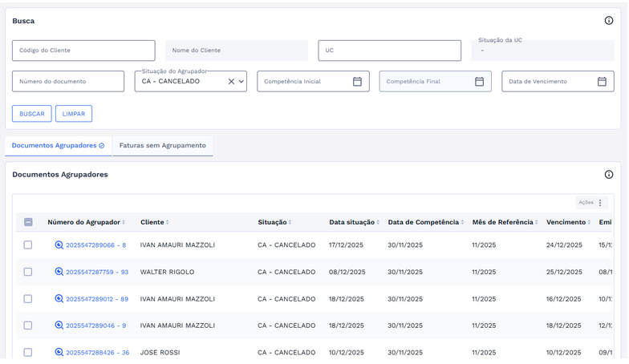Open the Competência Inicial calendar picker
Viewport: 629px width, 364px height.
357,82
